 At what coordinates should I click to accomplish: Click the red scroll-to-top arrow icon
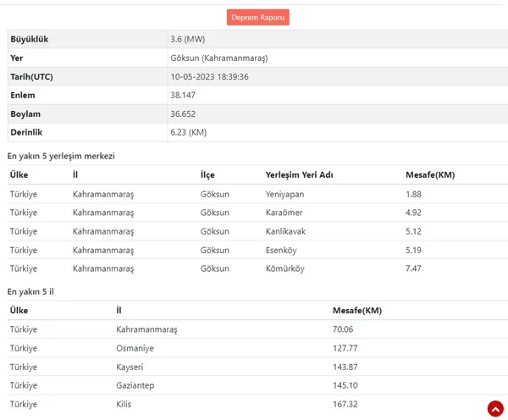tap(495, 409)
